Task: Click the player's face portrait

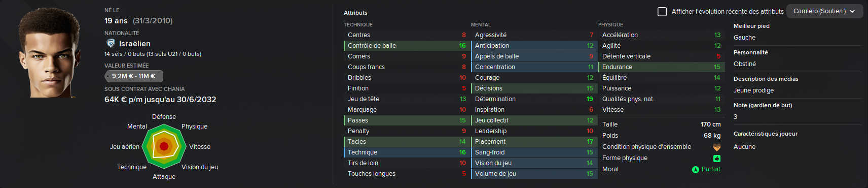Action: pos(49,52)
